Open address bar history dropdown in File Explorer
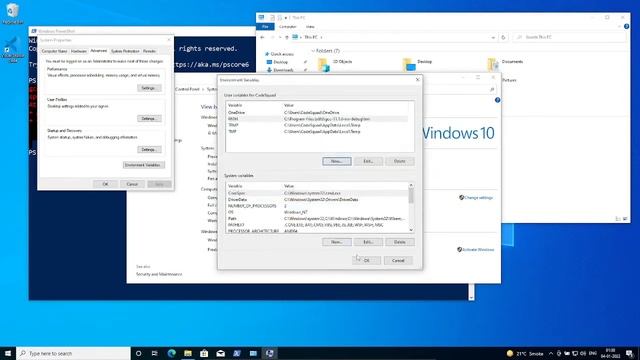Image resolution: width=640 pixels, height=360 pixels. (493, 37)
